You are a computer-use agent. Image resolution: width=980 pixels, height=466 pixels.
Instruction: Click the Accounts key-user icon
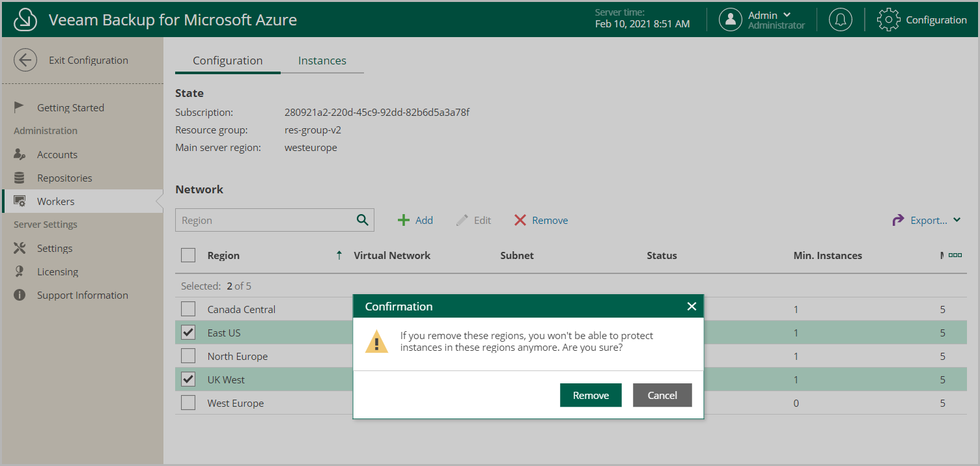20,154
